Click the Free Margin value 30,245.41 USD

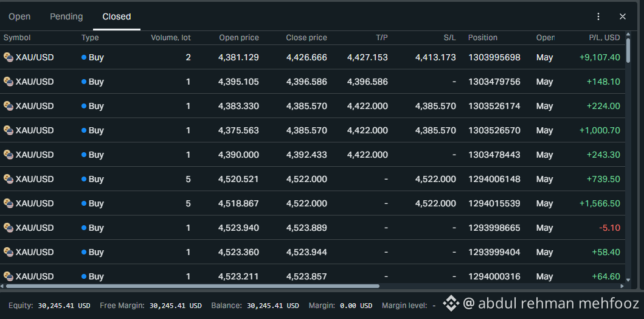tap(175, 306)
